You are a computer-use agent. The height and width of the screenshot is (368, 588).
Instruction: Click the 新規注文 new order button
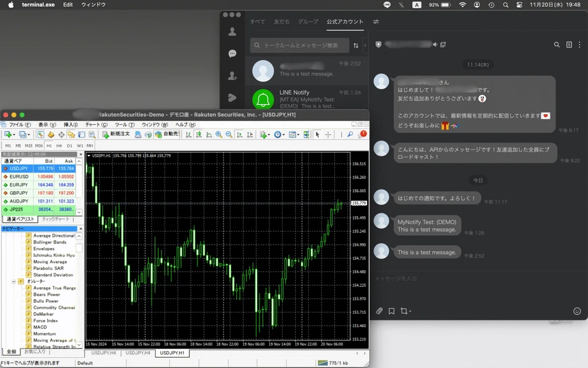click(116, 134)
